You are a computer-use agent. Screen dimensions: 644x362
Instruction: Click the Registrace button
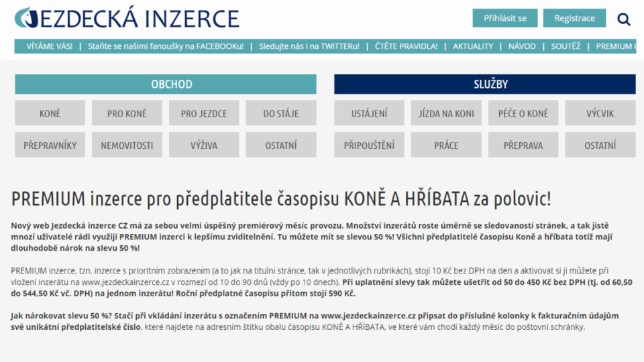pyautogui.click(x=574, y=18)
